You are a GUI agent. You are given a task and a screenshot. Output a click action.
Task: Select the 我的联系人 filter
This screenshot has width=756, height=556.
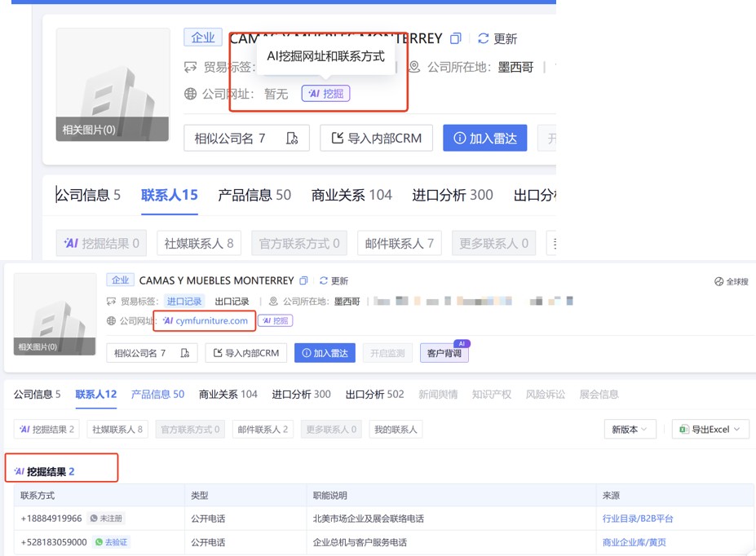point(396,430)
